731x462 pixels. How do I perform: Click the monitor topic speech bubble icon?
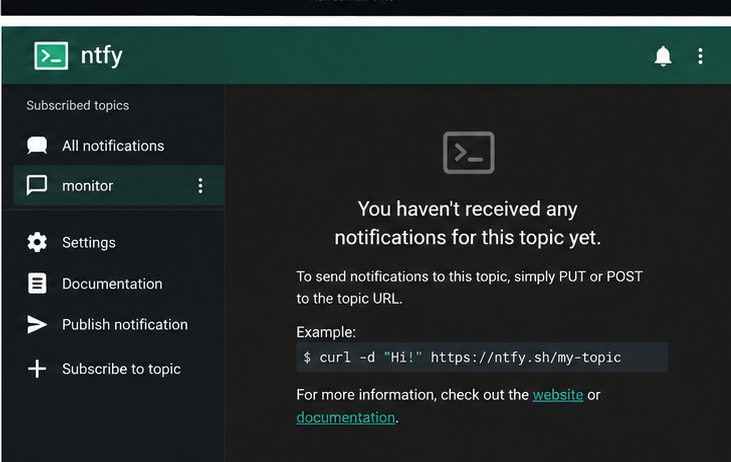pos(37,186)
